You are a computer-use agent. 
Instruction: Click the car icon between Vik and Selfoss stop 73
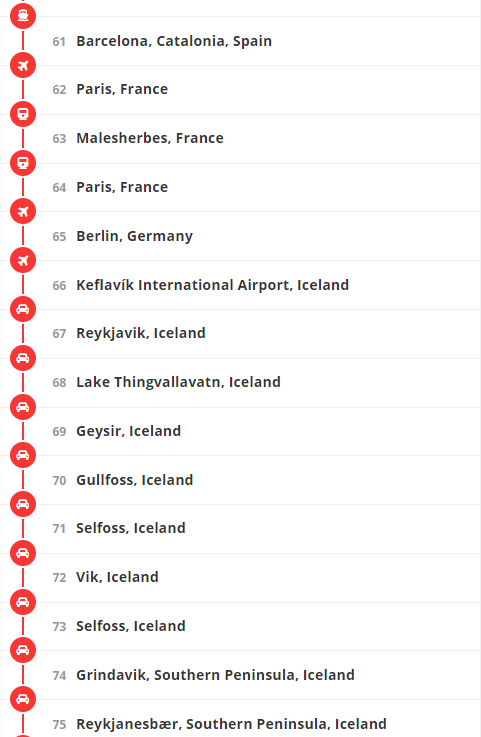[x=23, y=602]
